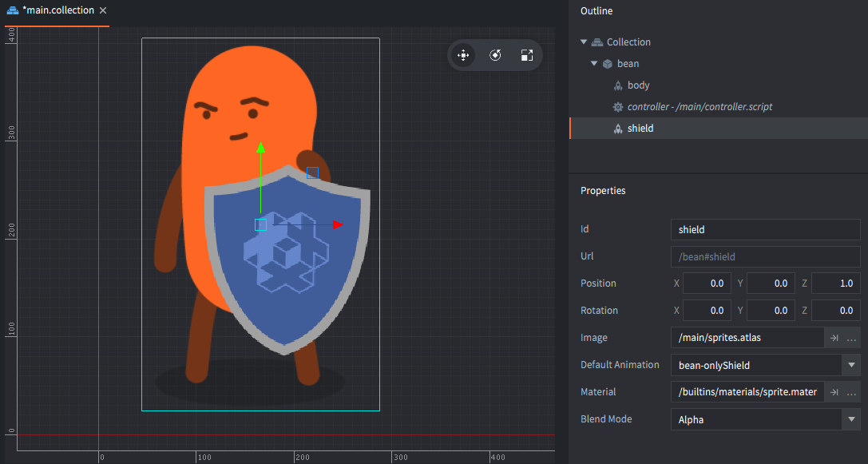Select the Move tool in viewport toolbar
The image size is (868, 464).
[x=462, y=55]
